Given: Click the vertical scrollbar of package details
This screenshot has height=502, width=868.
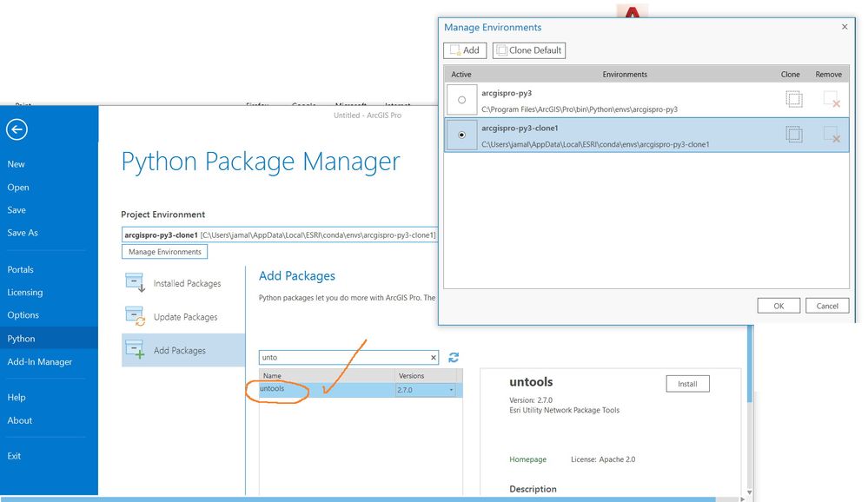Looking at the screenshot, I should click(x=750, y=366).
